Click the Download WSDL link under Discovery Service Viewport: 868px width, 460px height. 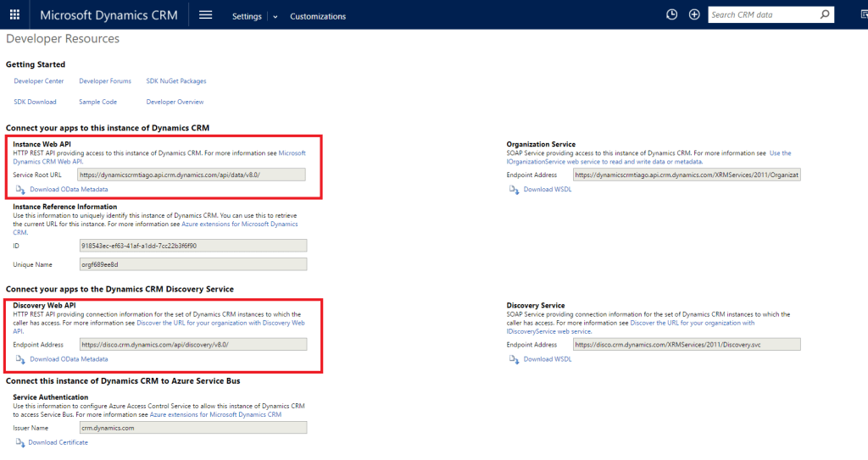[x=548, y=359]
